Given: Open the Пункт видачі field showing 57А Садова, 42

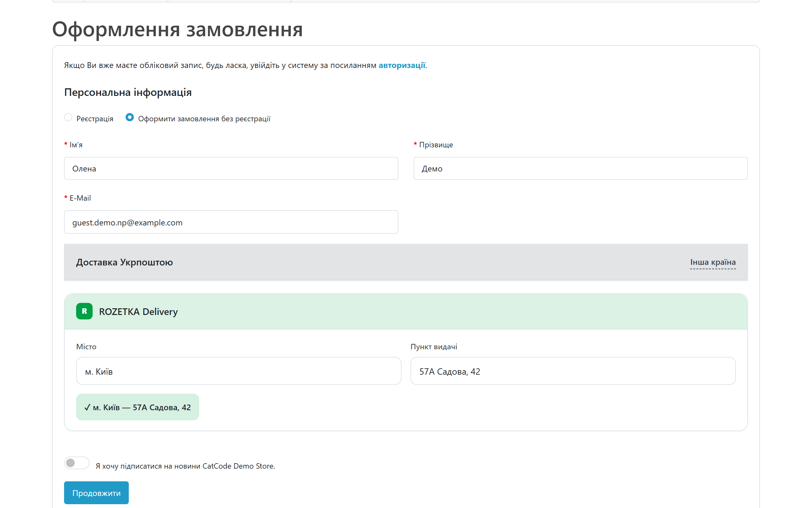Looking at the screenshot, I should [x=573, y=371].
